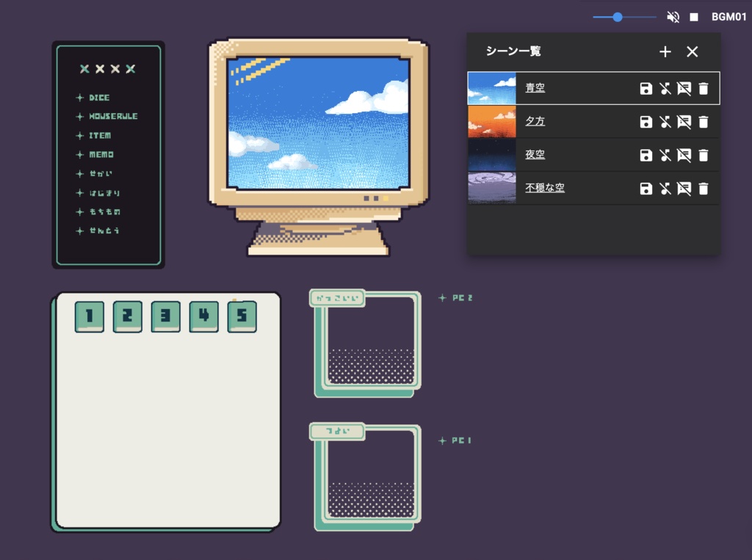Delete the 青空 scene

point(704,89)
